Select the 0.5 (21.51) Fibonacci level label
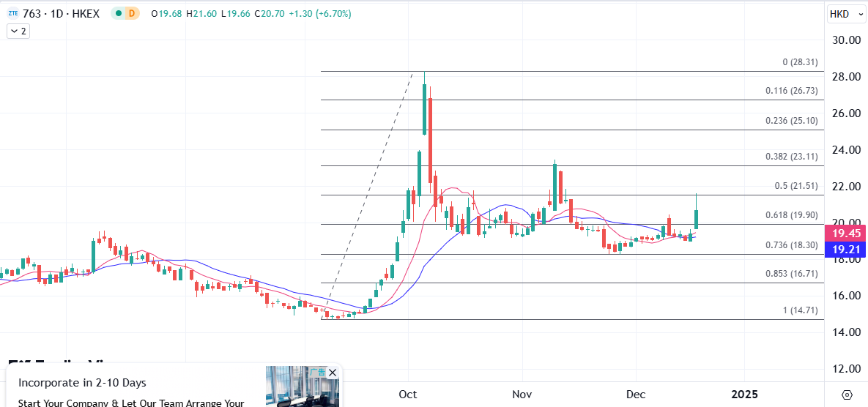The height and width of the screenshot is (407, 868). [795, 186]
